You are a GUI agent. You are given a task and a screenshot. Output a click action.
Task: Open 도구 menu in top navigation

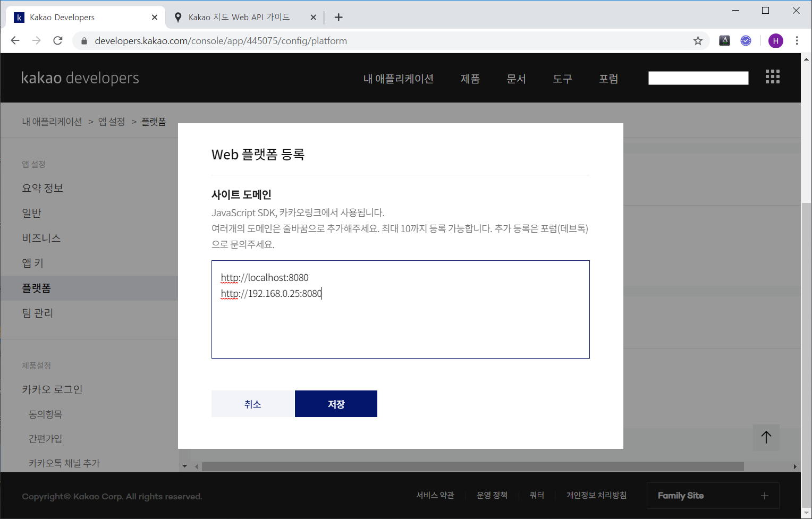(x=562, y=79)
